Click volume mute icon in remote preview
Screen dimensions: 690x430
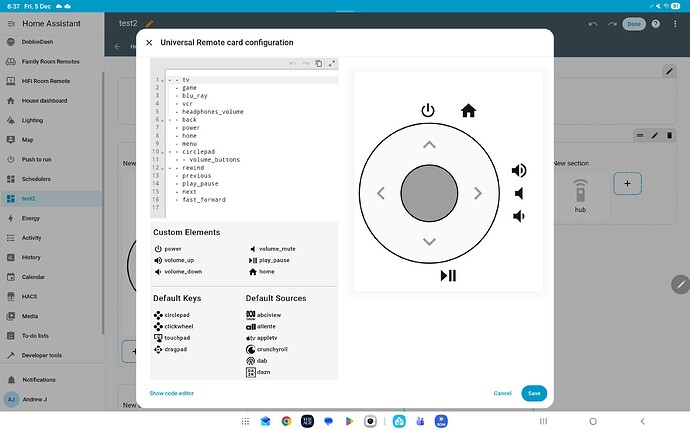tap(519, 193)
